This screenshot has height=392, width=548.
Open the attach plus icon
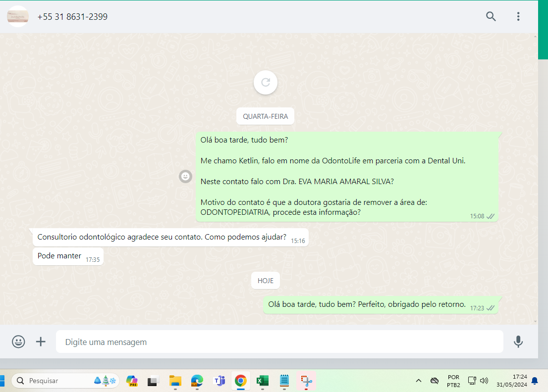pos(41,342)
